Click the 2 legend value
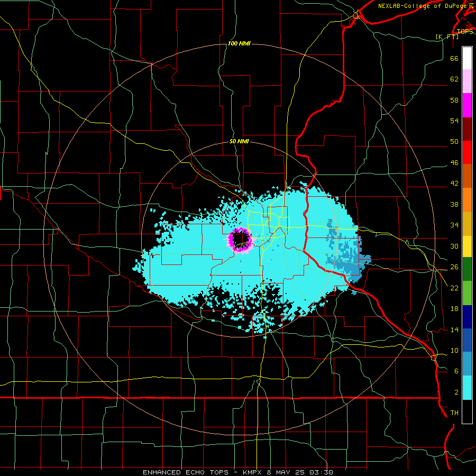The height and width of the screenshot is (476, 476). [456, 392]
